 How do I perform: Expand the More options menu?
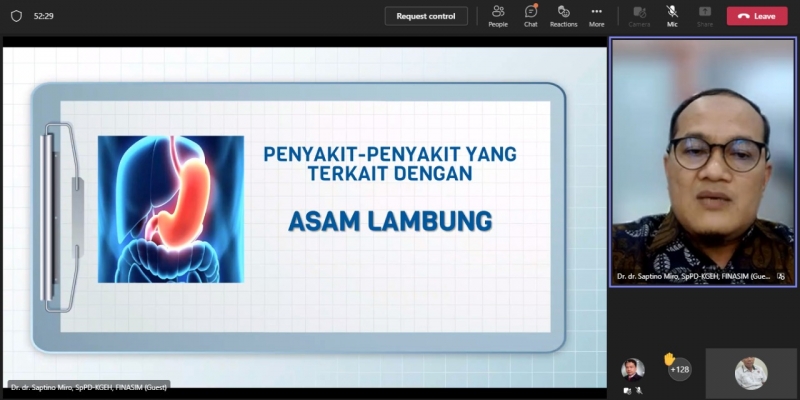click(x=596, y=15)
